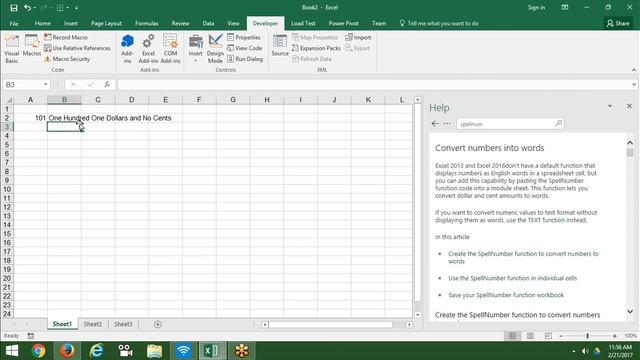The image size is (640, 360).
Task: Select column D header
Action: coord(131,100)
